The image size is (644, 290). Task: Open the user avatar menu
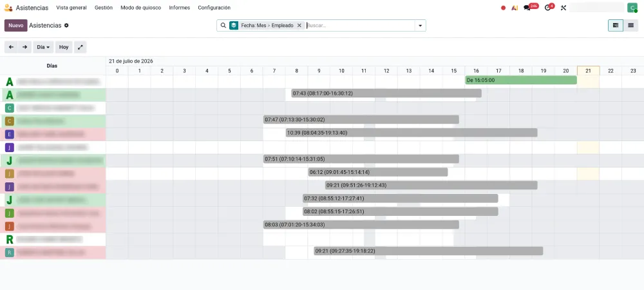[x=632, y=7]
